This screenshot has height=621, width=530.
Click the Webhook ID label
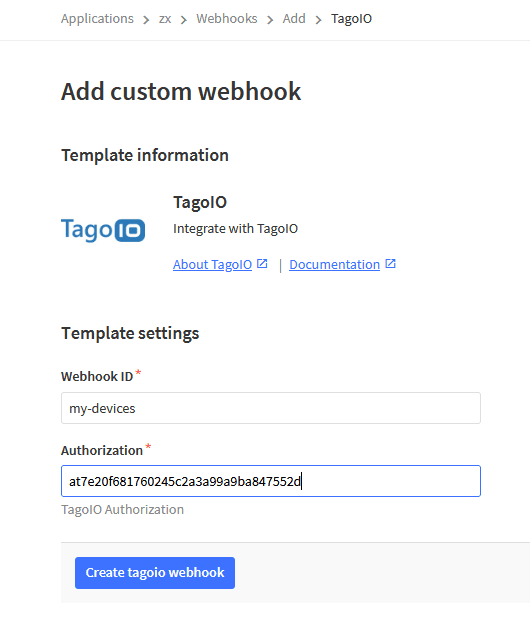coord(97,376)
